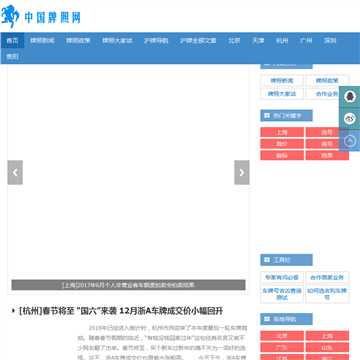The image size is (360, 360).
Task: Click the 中国牌照网 logo
Action: pyautogui.click(x=41, y=16)
